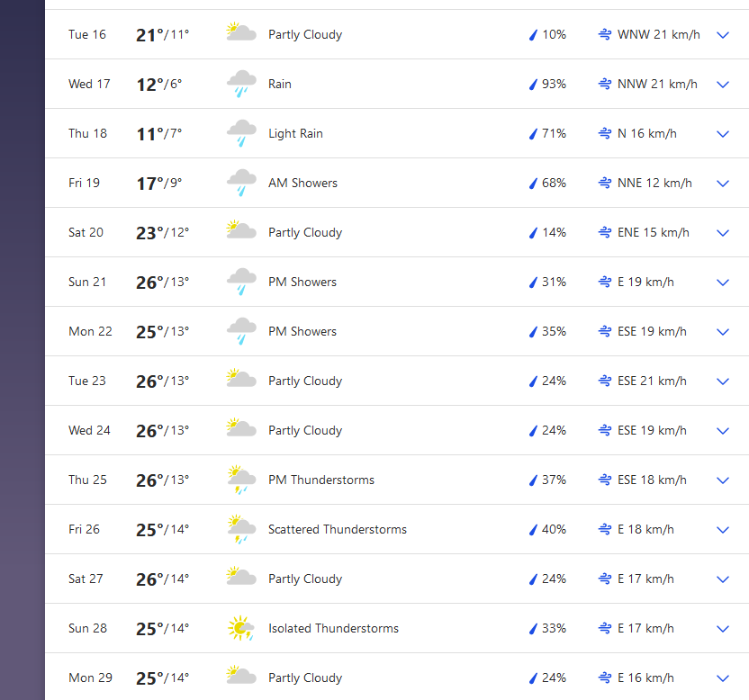Click the wind icon next to ESE 21 km/h
The image size is (749, 700).
pos(606,381)
